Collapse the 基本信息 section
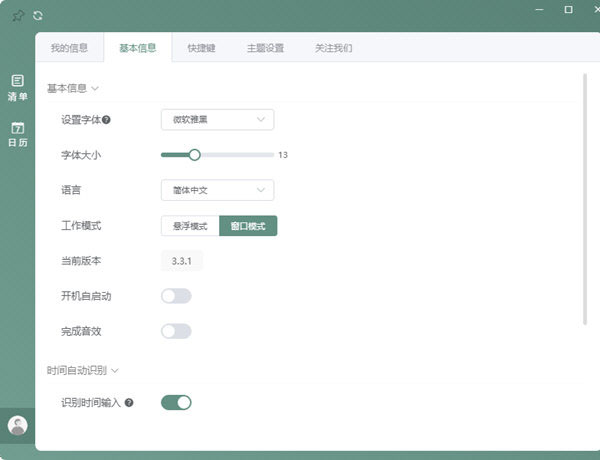 (x=73, y=88)
